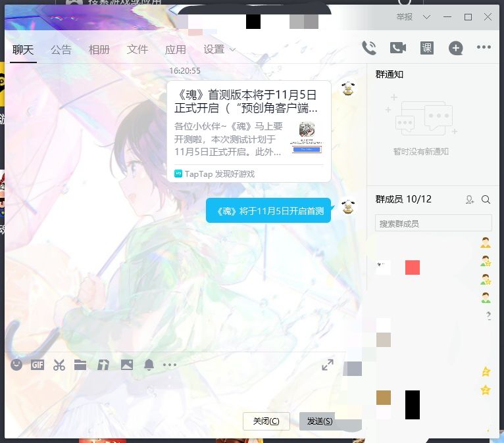Click the music share icon
Screen dimensions: 504x443
point(103,365)
